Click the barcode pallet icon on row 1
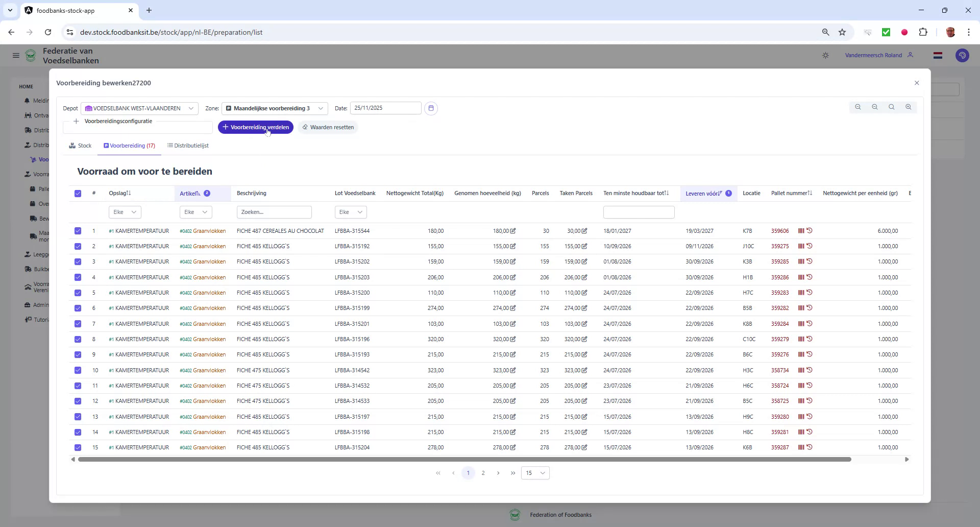Image resolution: width=980 pixels, height=527 pixels. click(x=802, y=231)
